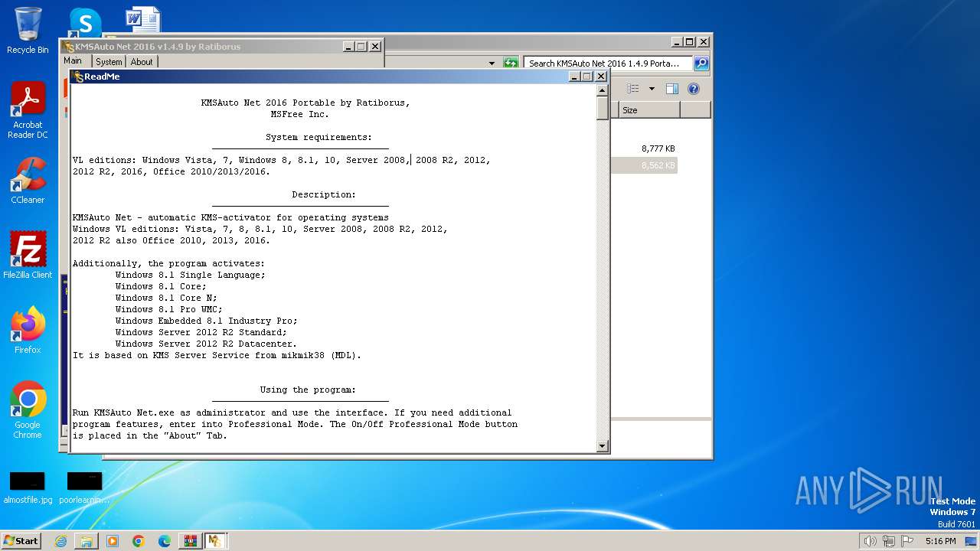
Task: Open the About tab in KMSAuto
Action: (x=142, y=62)
